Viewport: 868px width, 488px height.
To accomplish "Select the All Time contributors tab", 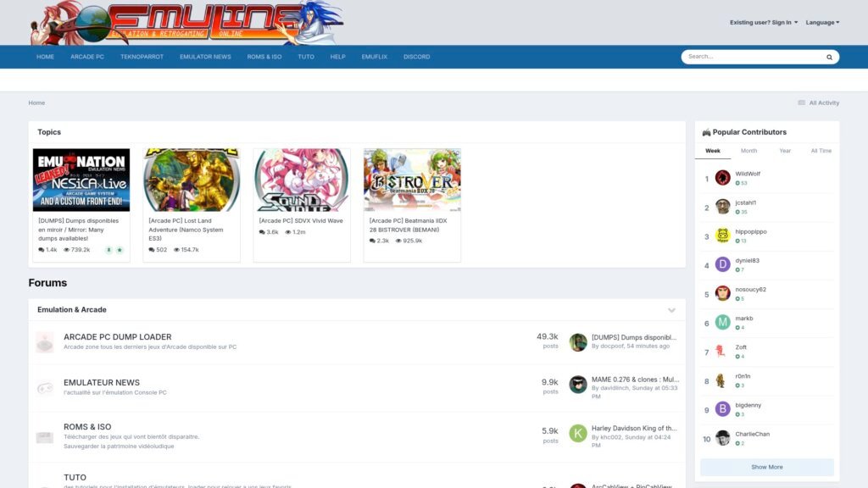I will 821,151.
